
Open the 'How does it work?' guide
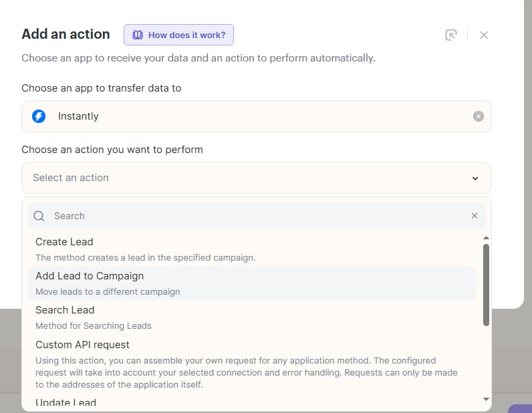178,35
